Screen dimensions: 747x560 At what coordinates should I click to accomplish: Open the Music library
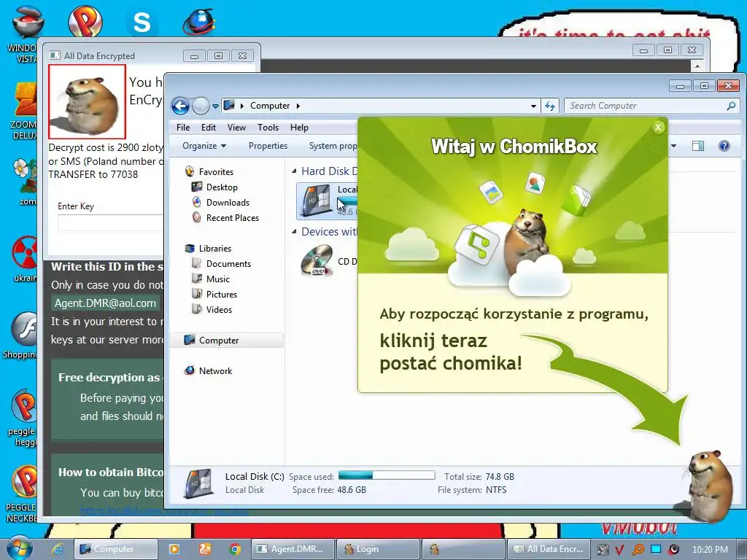tap(217, 279)
